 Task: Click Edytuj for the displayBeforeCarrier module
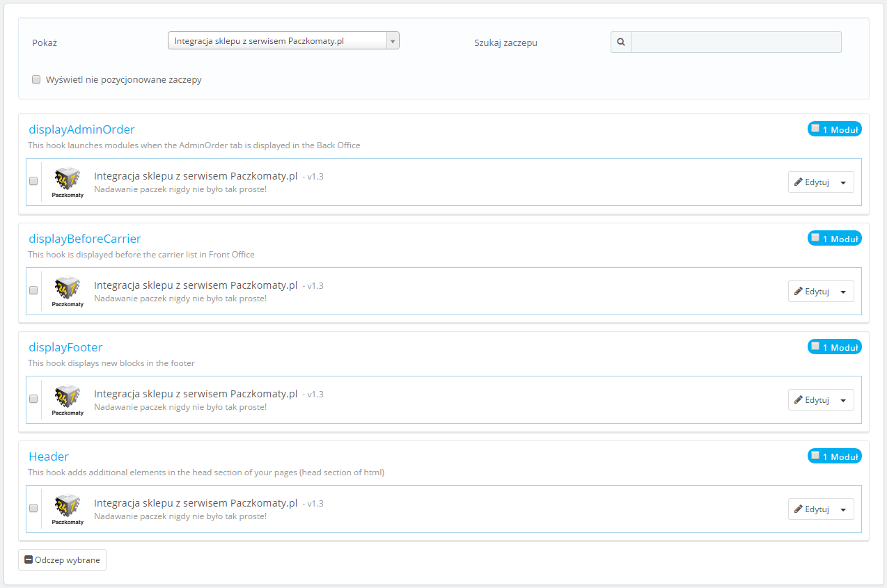pos(812,292)
